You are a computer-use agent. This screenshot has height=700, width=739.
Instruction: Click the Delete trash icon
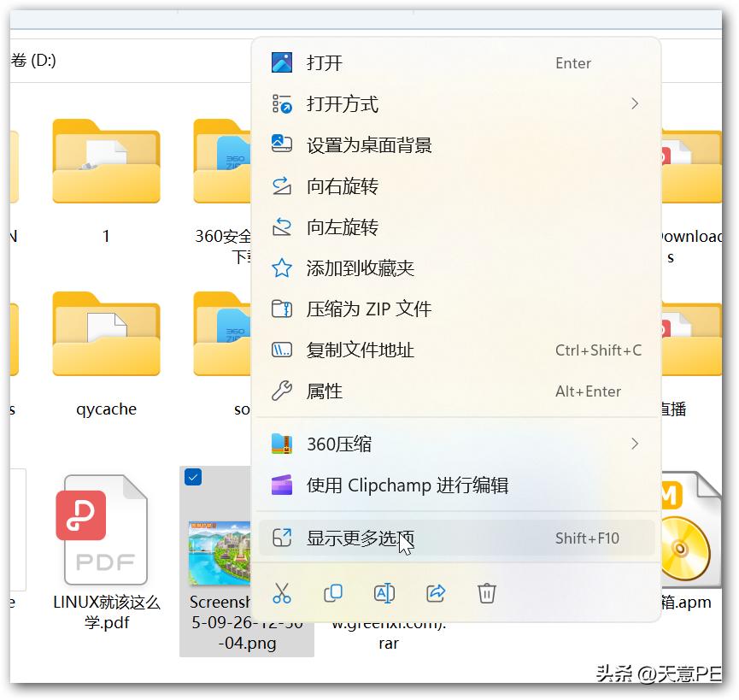(486, 593)
